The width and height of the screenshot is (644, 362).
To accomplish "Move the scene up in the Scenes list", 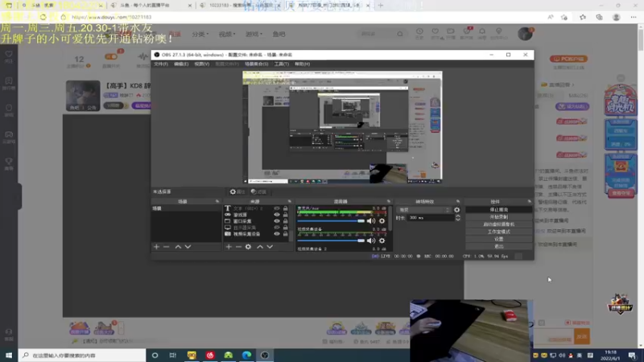I will tap(178, 247).
